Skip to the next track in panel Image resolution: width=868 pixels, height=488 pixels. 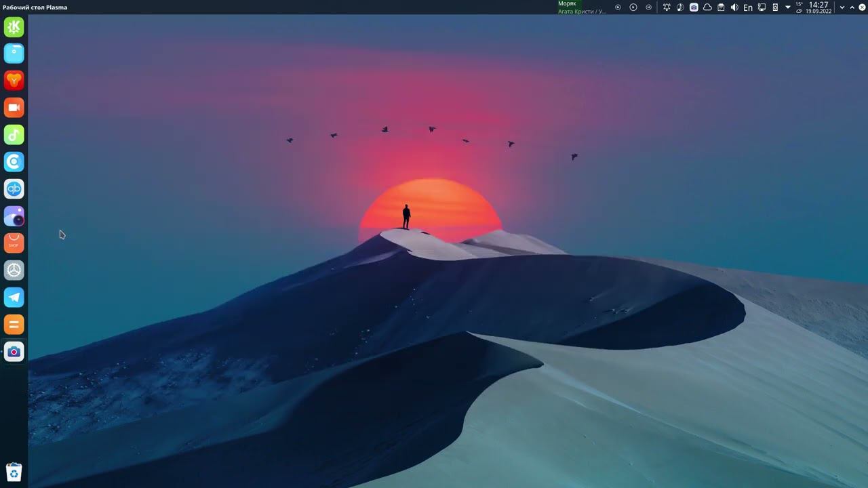tap(649, 7)
